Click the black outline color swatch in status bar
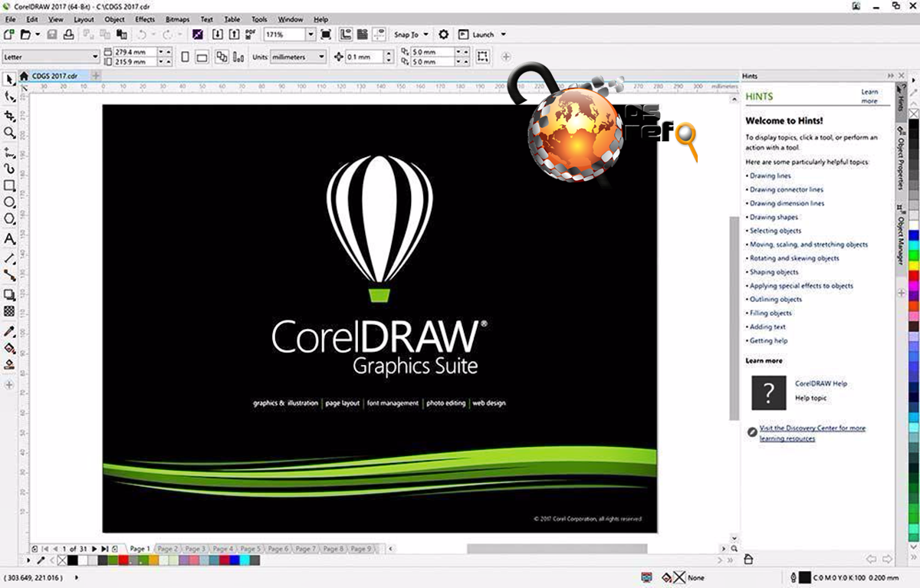This screenshot has width=920, height=588. click(805, 577)
